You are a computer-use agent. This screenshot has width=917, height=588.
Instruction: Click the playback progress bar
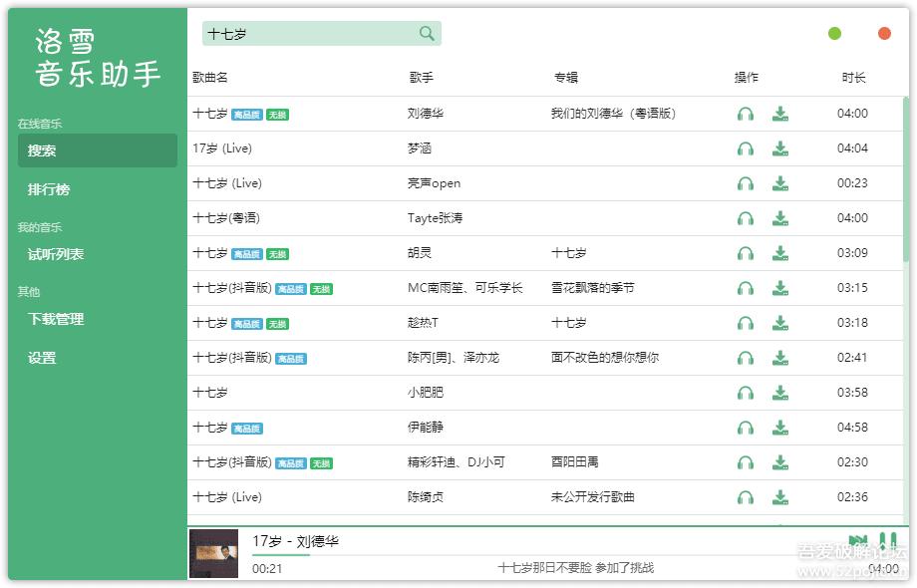[x=399, y=555]
